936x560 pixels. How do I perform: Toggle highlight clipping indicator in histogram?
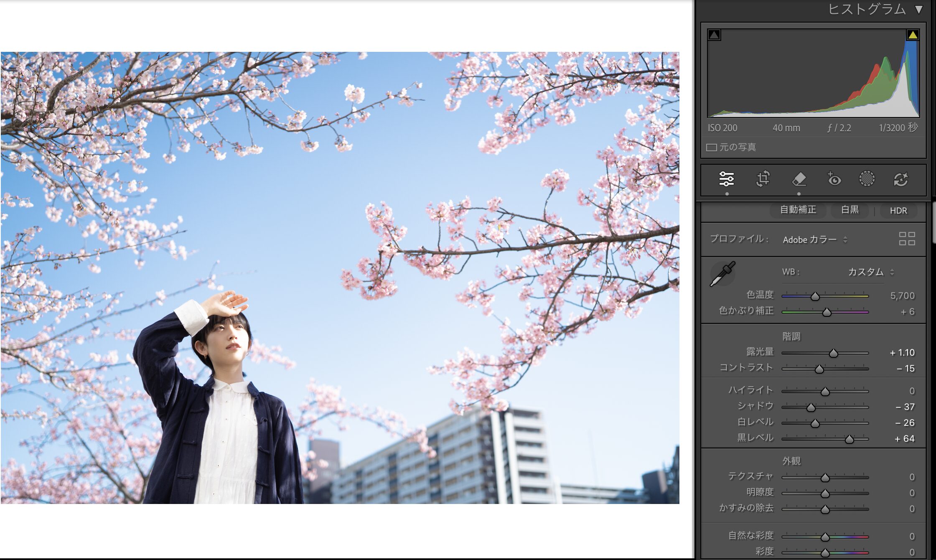pyautogui.click(x=913, y=35)
